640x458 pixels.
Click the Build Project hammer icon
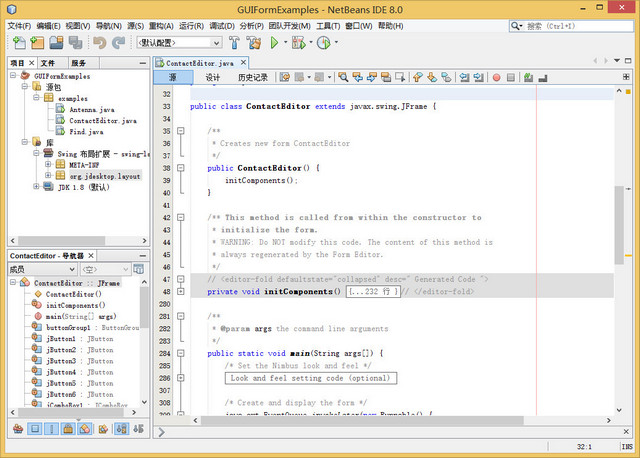(234, 42)
